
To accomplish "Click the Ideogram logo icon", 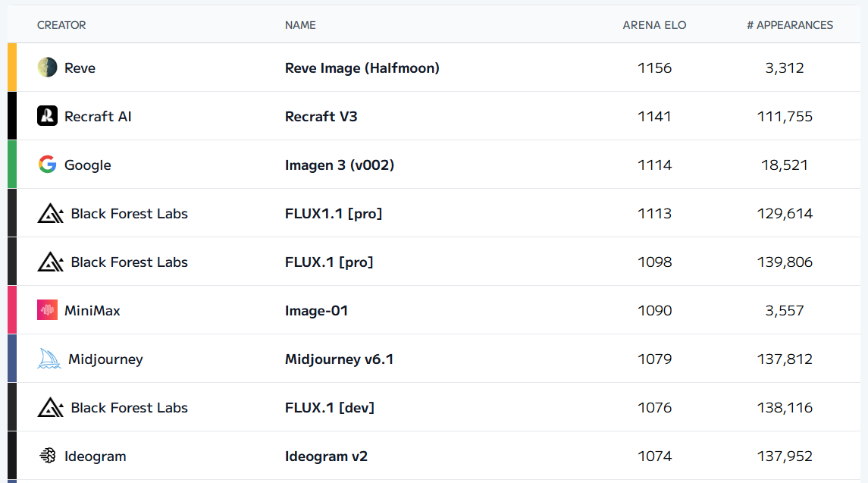I will [x=48, y=455].
